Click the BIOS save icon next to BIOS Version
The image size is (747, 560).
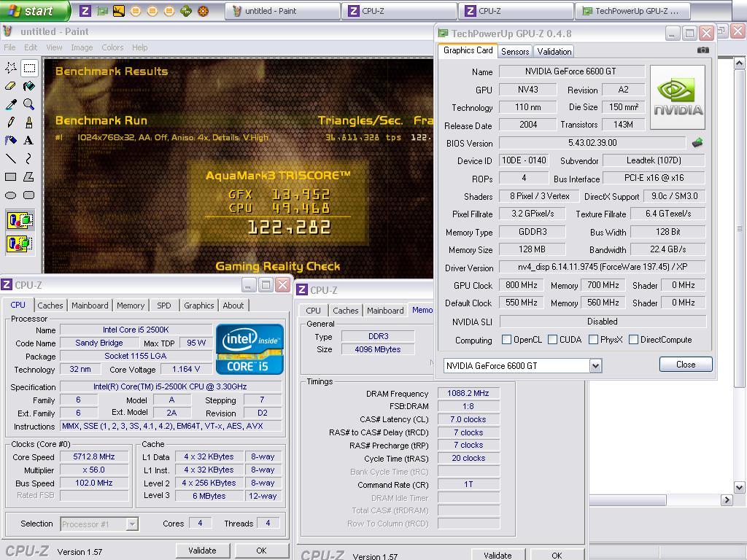tap(697, 142)
